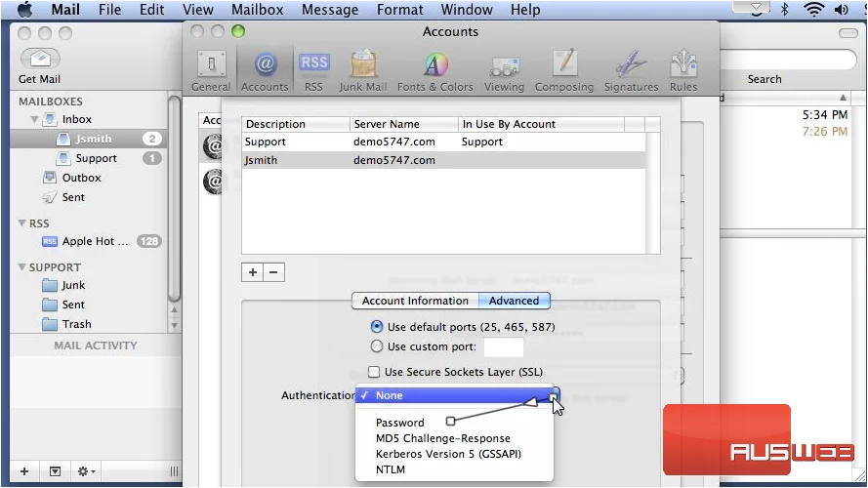Open the Message menu
Screen dimensions: 868x488
(330, 10)
